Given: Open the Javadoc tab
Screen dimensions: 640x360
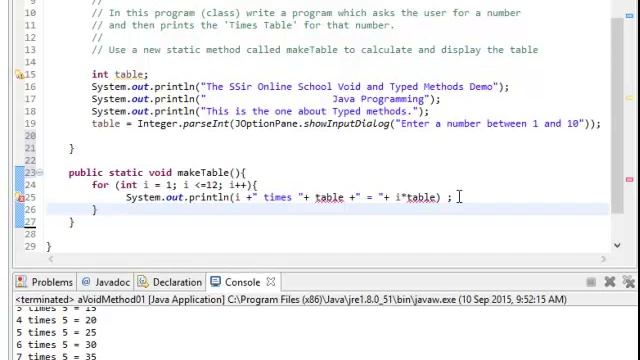Looking at the screenshot, I should click(x=106, y=282).
